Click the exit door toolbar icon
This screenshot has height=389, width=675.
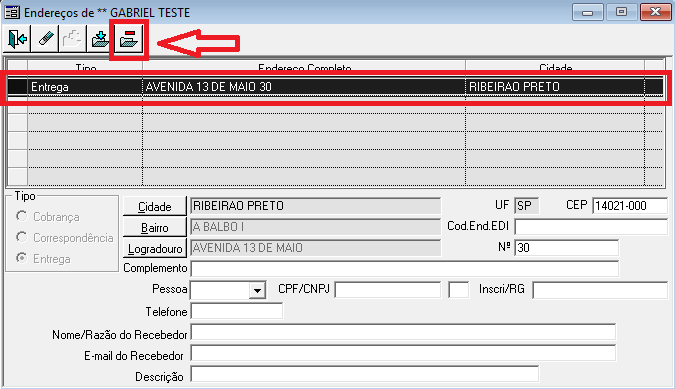(18, 39)
